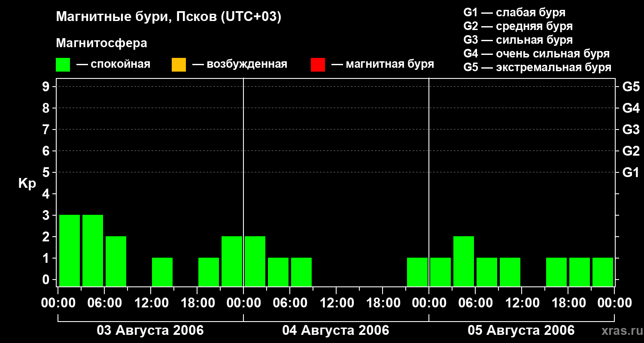Select the 'G1 — слабая буря' description line

point(514,12)
